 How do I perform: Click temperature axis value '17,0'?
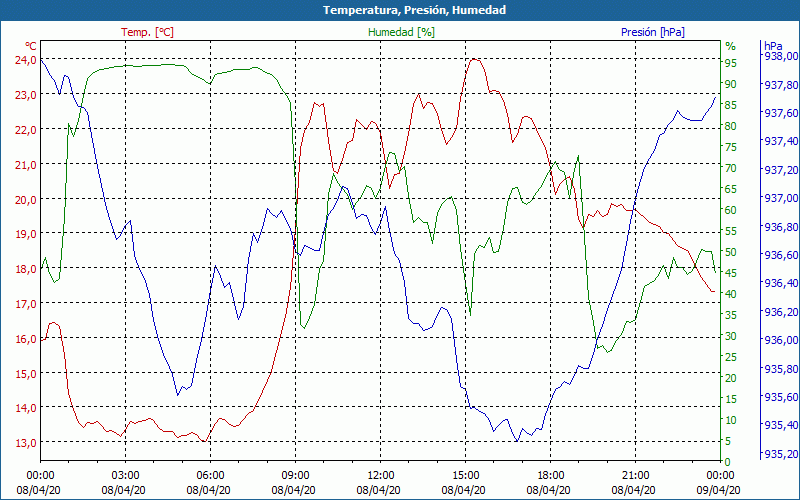pyautogui.click(x=26, y=304)
